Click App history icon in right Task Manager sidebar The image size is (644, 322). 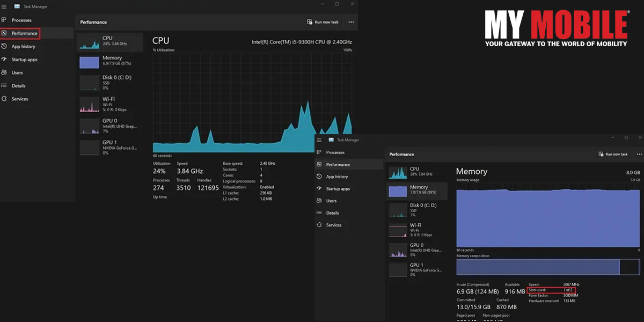click(319, 177)
